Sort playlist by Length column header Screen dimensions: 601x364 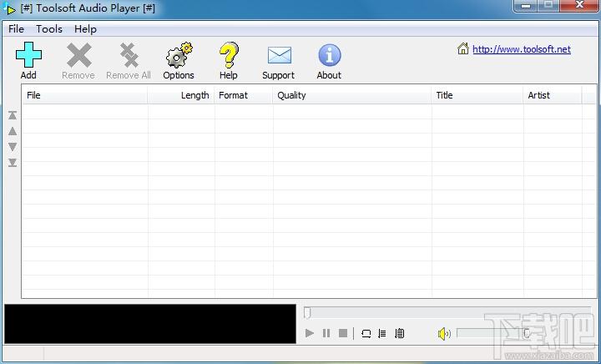181,95
